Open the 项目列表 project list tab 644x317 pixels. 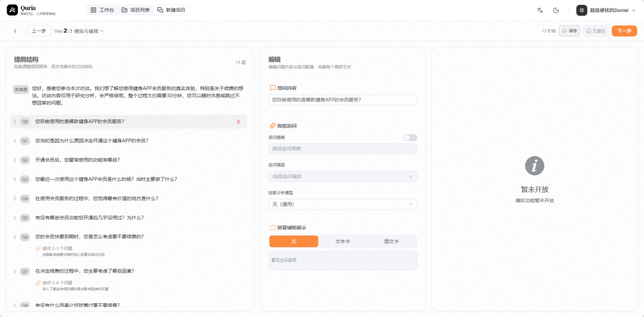(135, 10)
